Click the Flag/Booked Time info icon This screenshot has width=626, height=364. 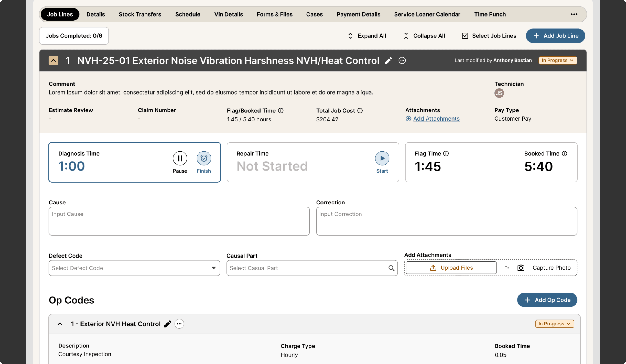click(x=281, y=110)
